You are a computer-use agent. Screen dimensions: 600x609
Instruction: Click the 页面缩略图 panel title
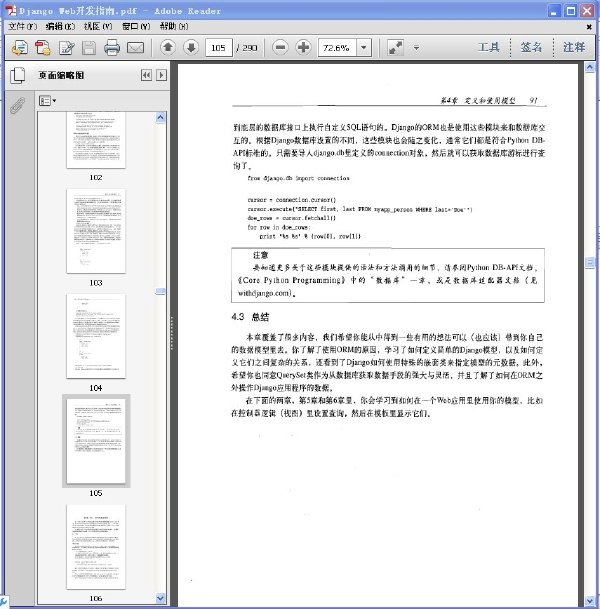click(61, 75)
